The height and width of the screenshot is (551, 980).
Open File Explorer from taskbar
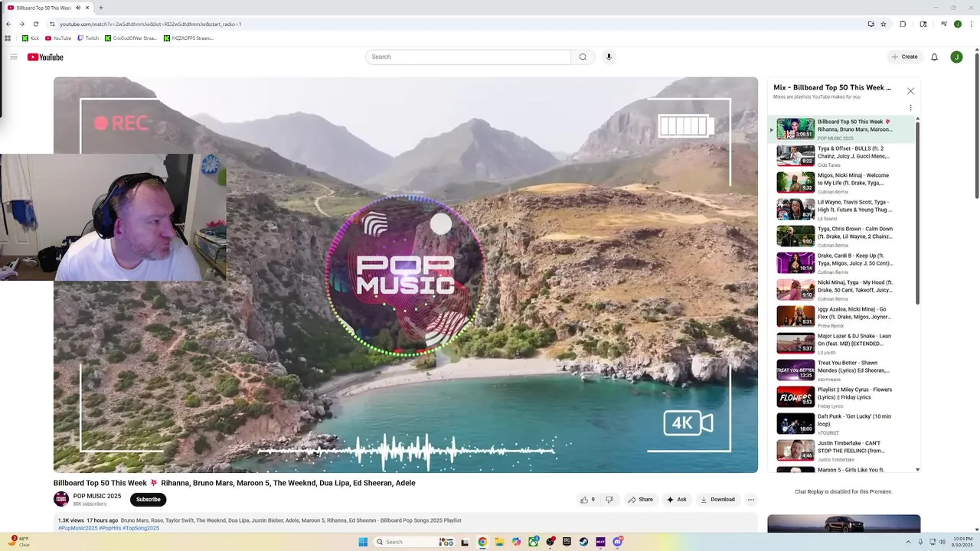[x=499, y=542]
